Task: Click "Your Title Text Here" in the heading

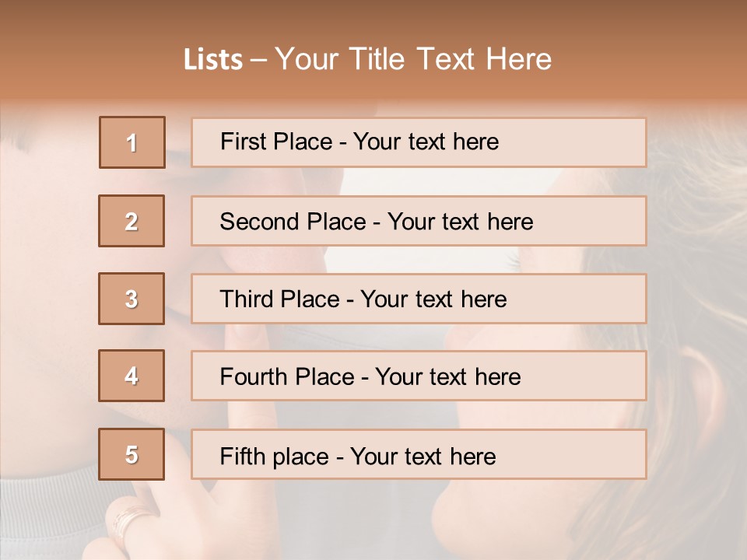Action: pos(413,59)
